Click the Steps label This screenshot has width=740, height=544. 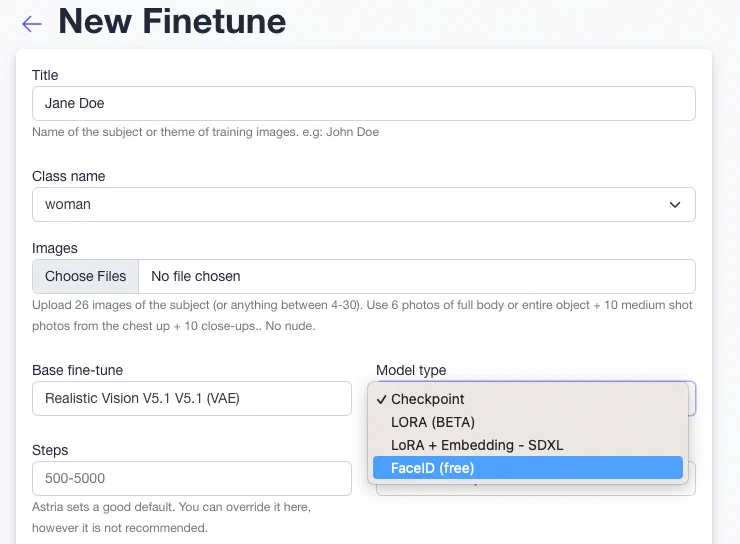click(x=50, y=450)
